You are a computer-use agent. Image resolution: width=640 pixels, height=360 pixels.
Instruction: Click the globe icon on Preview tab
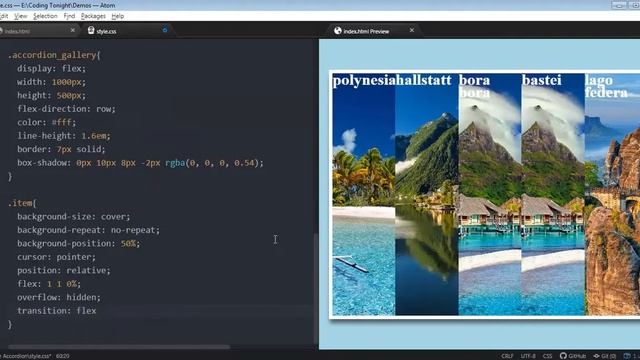tap(338, 31)
